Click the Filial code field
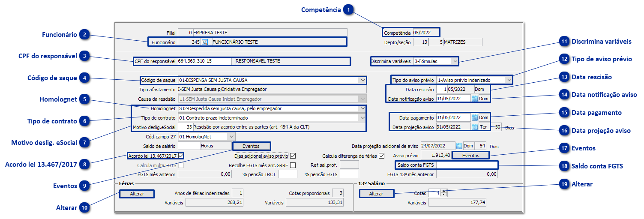 pos(185,33)
